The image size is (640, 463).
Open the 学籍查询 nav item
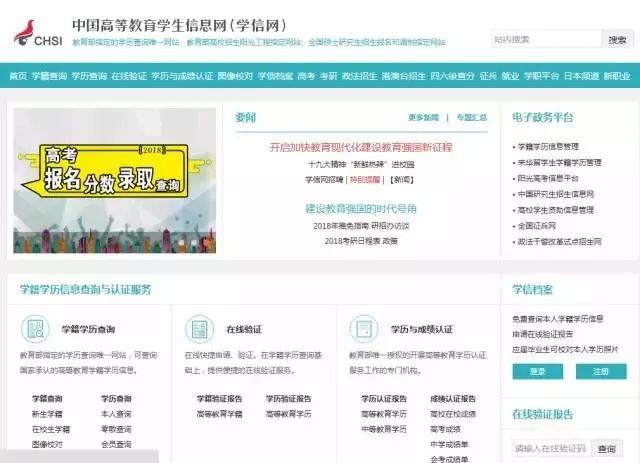pyautogui.click(x=49, y=76)
